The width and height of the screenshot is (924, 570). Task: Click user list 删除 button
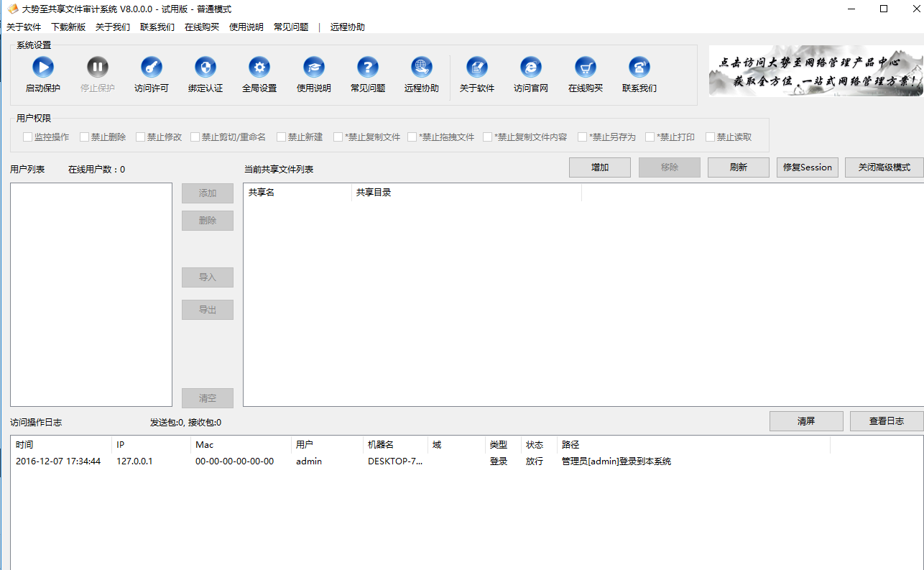[208, 221]
